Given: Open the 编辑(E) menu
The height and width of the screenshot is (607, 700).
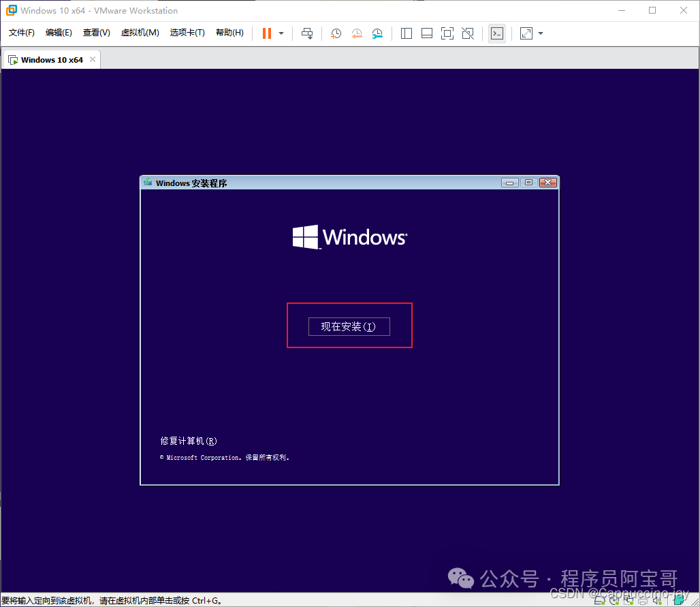Looking at the screenshot, I should [59, 33].
